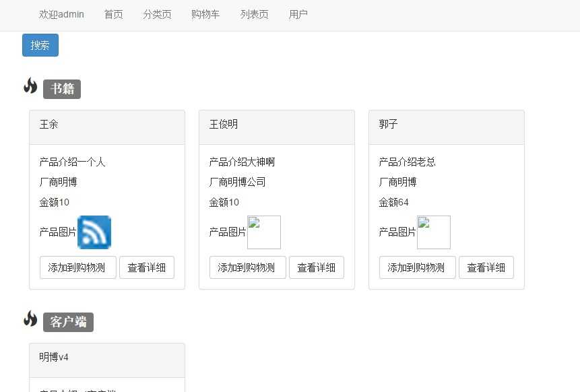The height and width of the screenshot is (392, 580).
Task: Click the text 厂商明博公司
Action: [238, 182]
